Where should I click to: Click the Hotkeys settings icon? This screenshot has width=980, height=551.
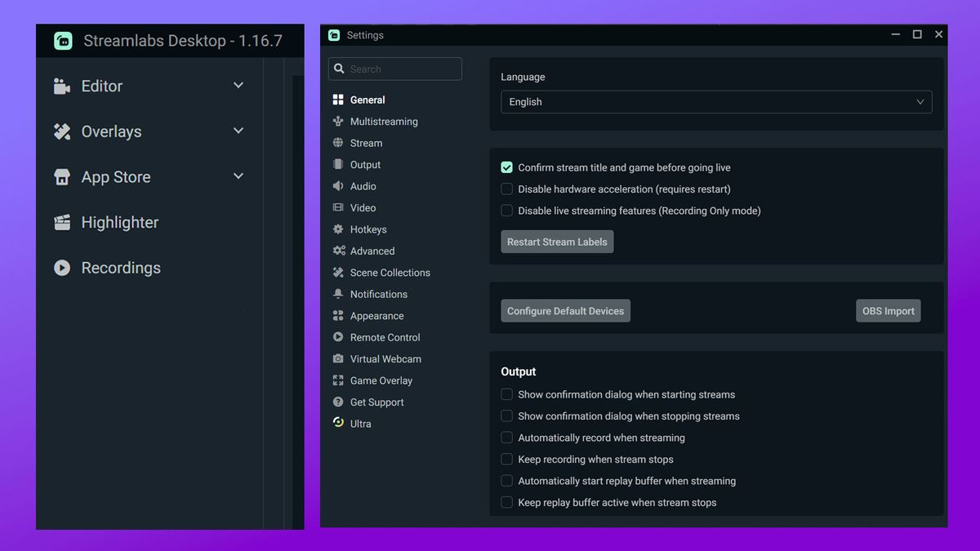(x=338, y=229)
